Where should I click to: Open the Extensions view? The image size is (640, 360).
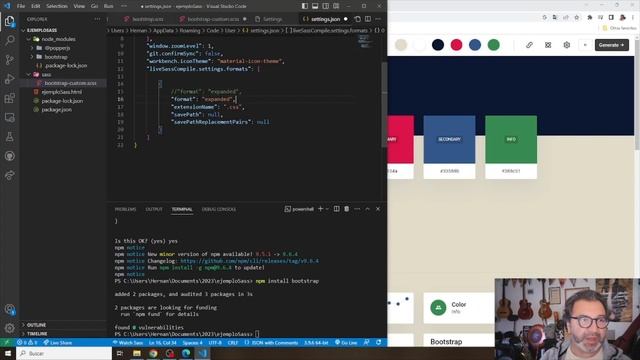click(x=9, y=98)
